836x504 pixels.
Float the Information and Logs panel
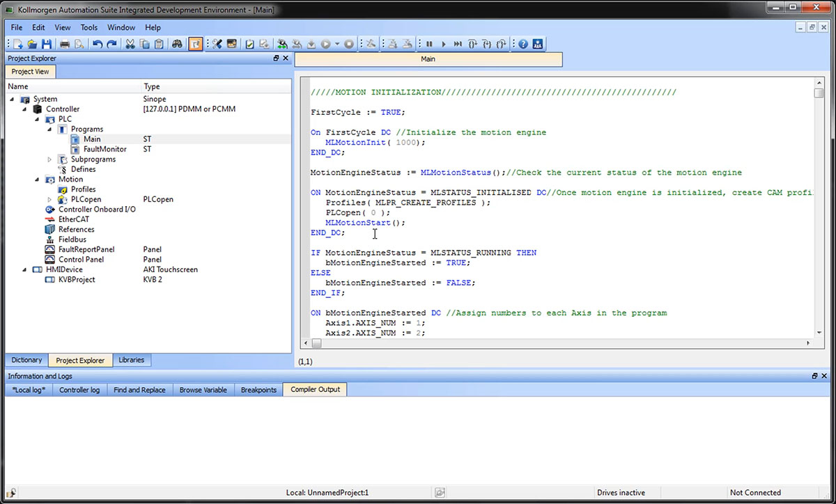[815, 376]
